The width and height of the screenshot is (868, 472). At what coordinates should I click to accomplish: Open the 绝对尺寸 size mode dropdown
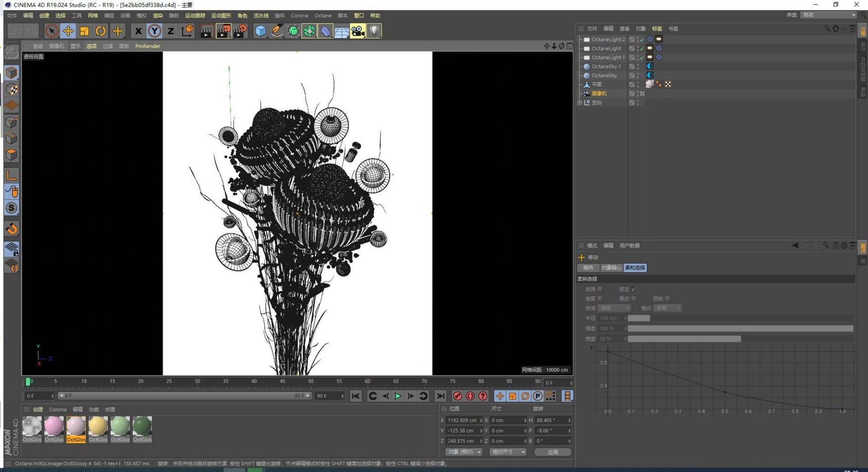(x=508, y=452)
